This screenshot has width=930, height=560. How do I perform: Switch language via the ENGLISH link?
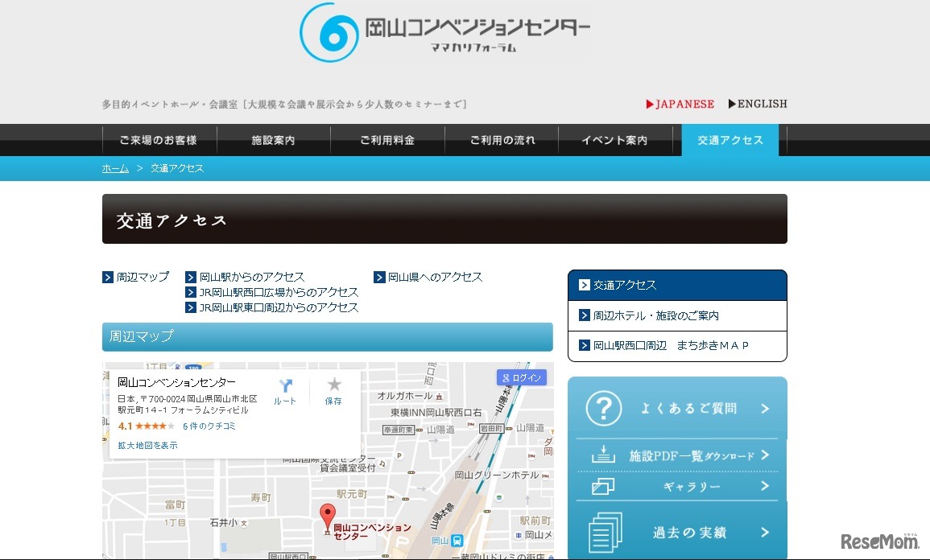757,104
